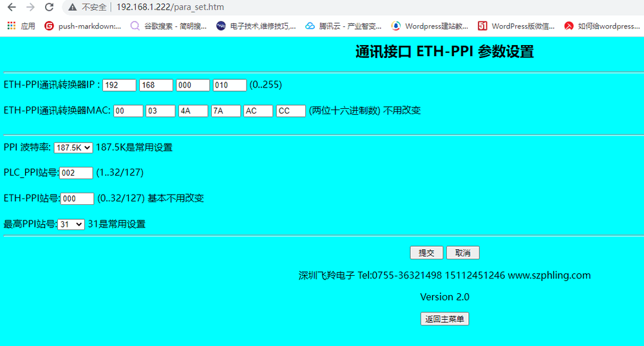
Task: Expand the 最高PPI站号 dropdown
Action: tap(71, 224)
